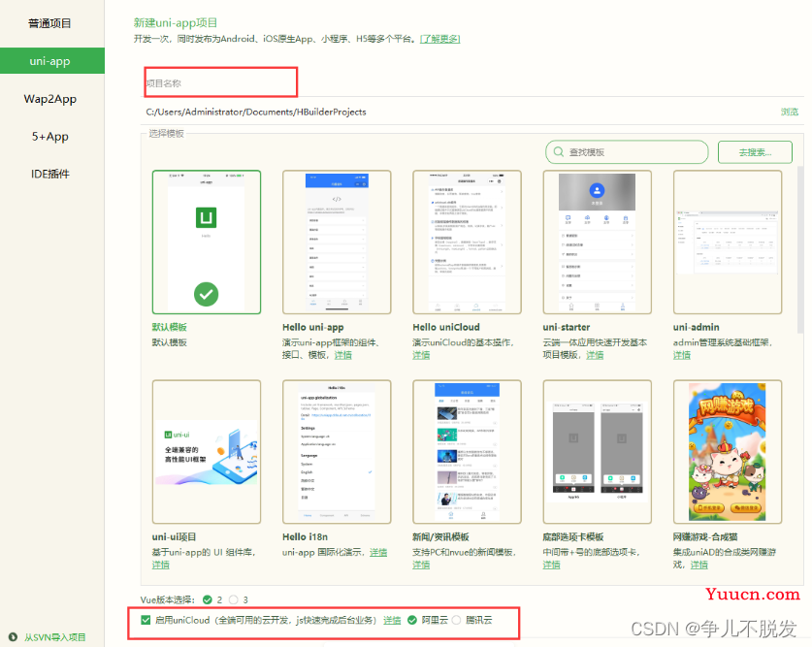Select the 默认模板 template thumbnail
Screen dimensions: 812x647
coord(207,243)
